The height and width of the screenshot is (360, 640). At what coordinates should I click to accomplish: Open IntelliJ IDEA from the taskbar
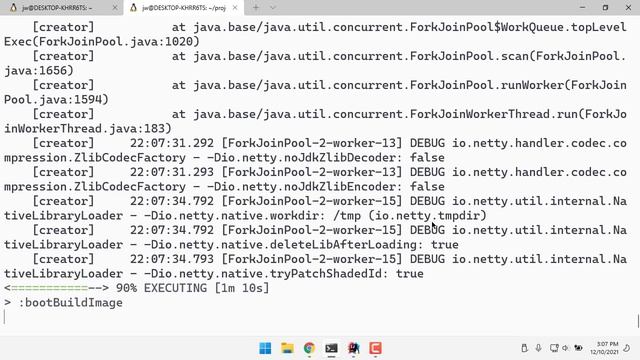(x=353, y=348)
